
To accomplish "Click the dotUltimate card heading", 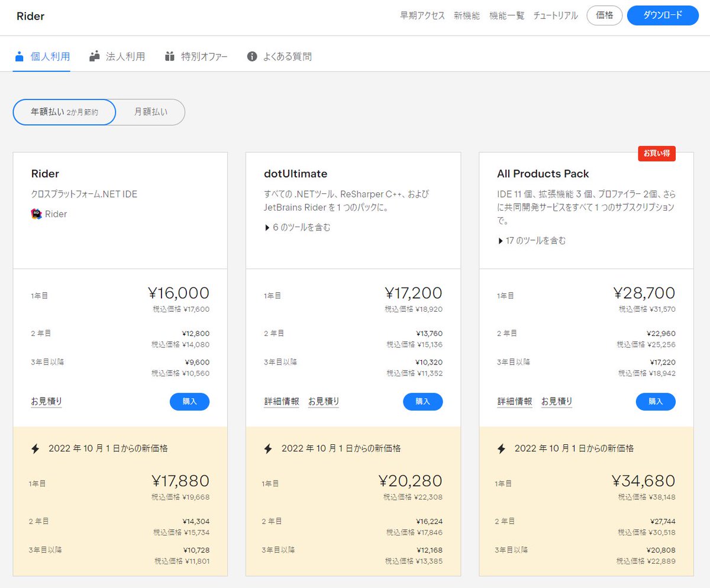I will click(x=296, y=174).
